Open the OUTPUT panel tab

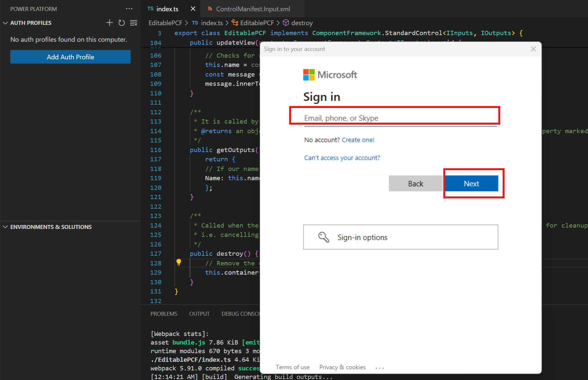(x=199, y=313)
